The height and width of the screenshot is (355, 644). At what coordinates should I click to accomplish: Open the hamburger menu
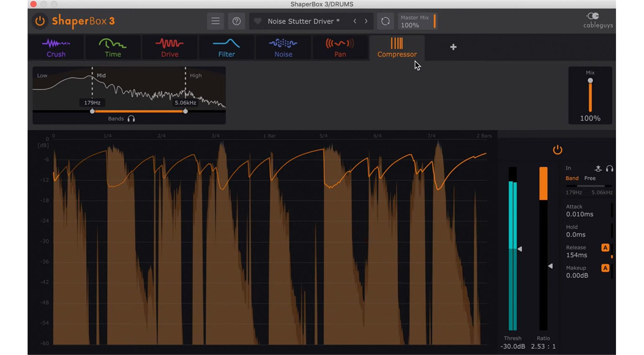click(x=215, y=21)
